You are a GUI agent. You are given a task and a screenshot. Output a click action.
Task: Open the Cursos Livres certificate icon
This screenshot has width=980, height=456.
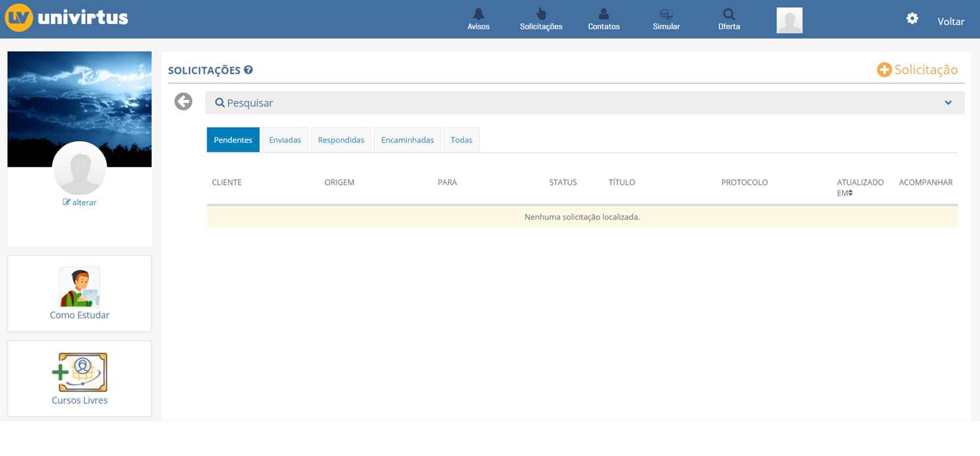(x=80, y=372)
